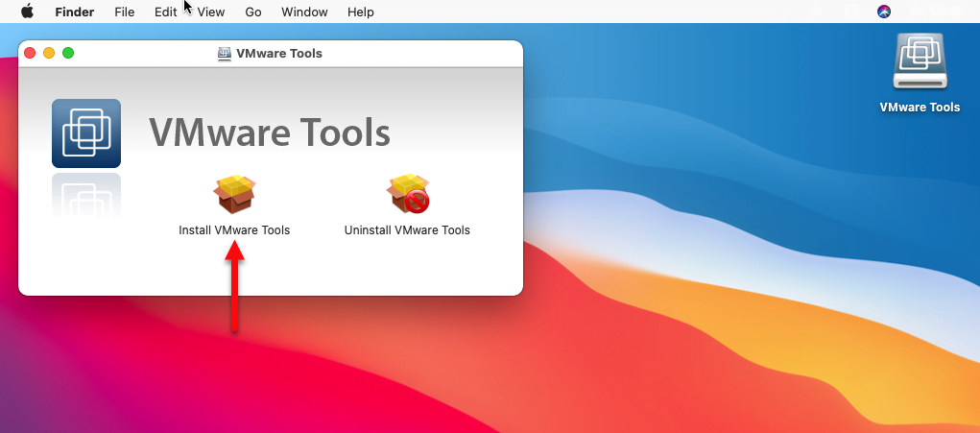
Task: Open the Edit menu
Action: (166, 12)
